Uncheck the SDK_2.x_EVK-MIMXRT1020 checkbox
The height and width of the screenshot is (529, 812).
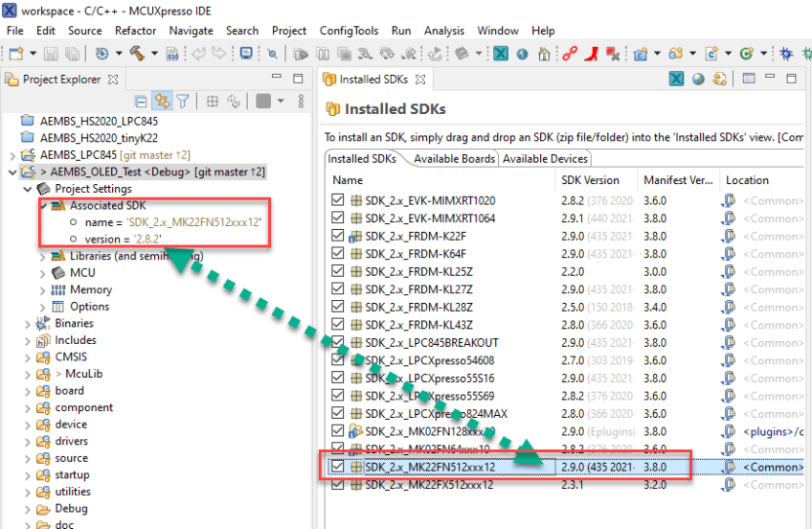[x=337, y=201]
